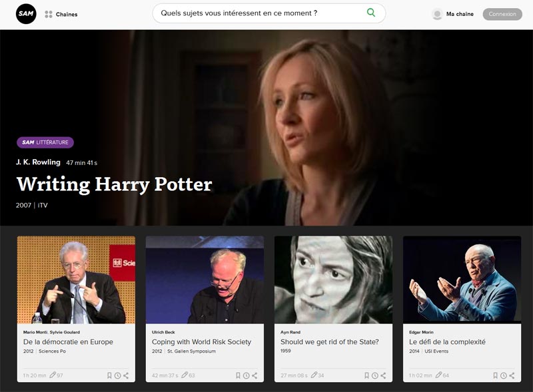Bookmark the Coping with World Risk Society card

pos(238,375)
